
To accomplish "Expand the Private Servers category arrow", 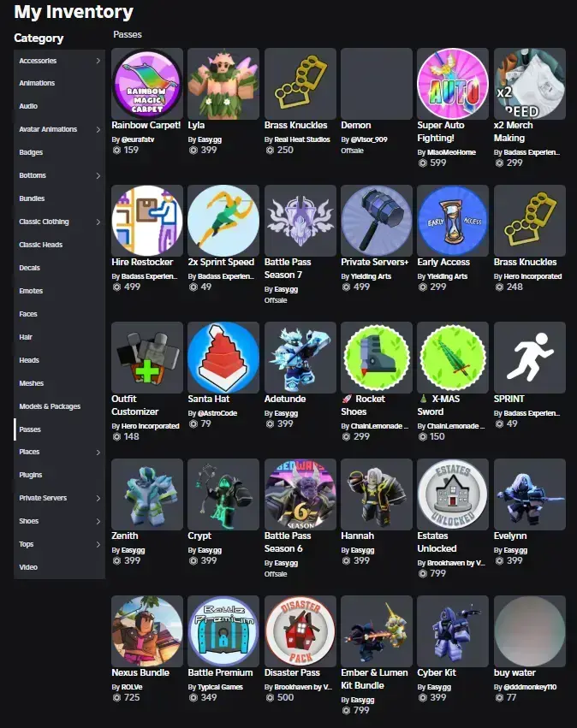I will (x=98, y=498).
